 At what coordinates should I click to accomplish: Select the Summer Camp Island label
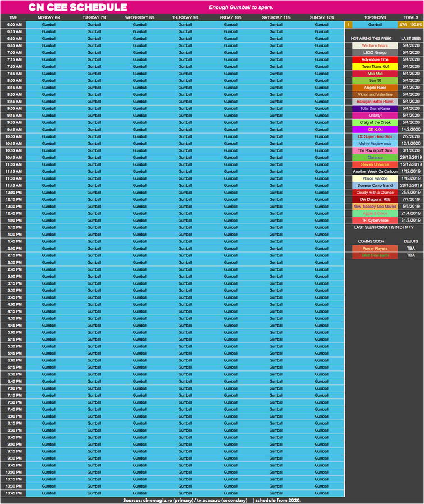375,185
